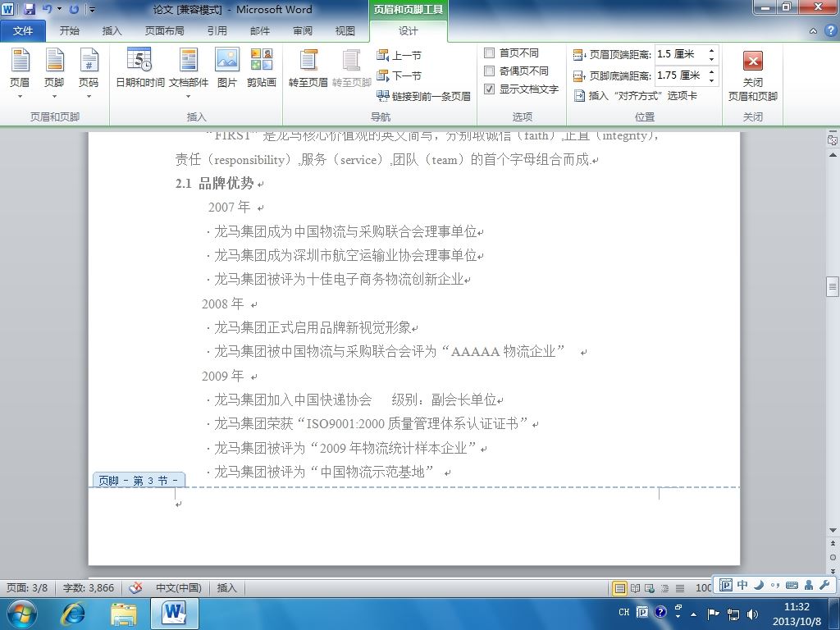840x630 pixels.
Task: Click the Windows Start orb
Action: [22, 614]
